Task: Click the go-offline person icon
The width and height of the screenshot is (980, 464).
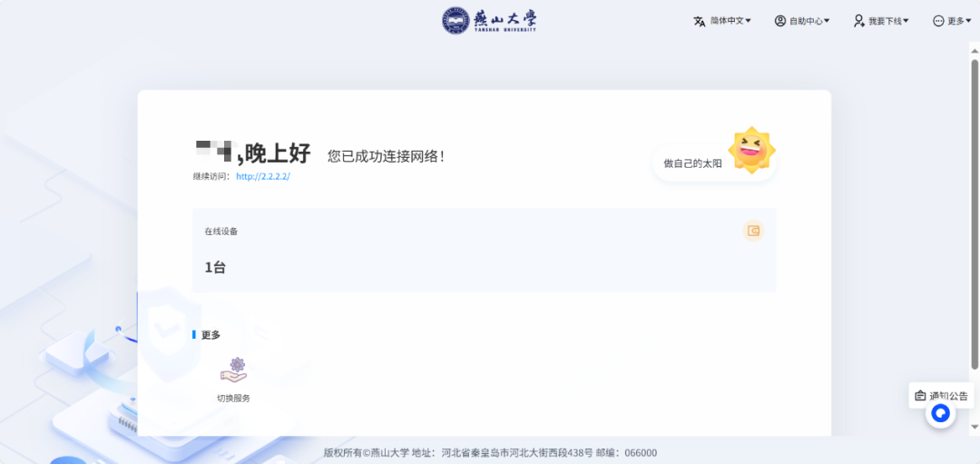Action: (859, 21)
